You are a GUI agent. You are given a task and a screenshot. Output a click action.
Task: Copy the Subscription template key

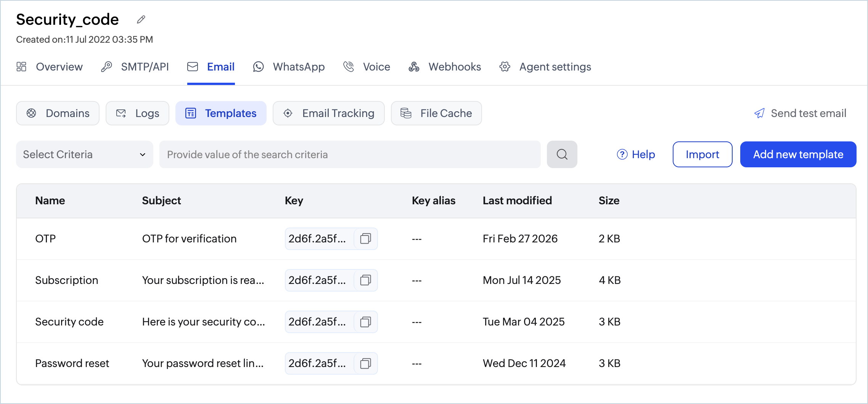366,280
